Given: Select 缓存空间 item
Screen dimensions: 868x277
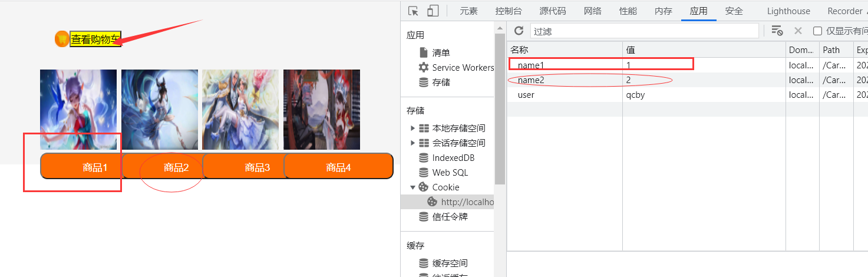Looking at the screenshot, I should click(x=443, y=263).
